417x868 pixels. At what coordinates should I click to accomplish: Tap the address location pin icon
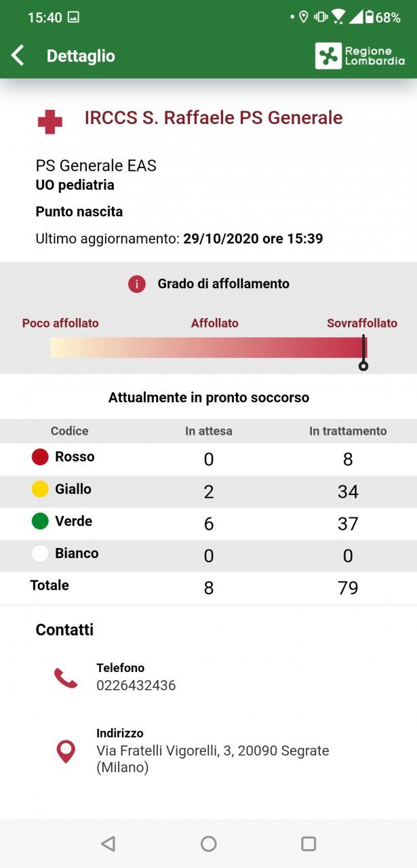click(x=66, y=751)
